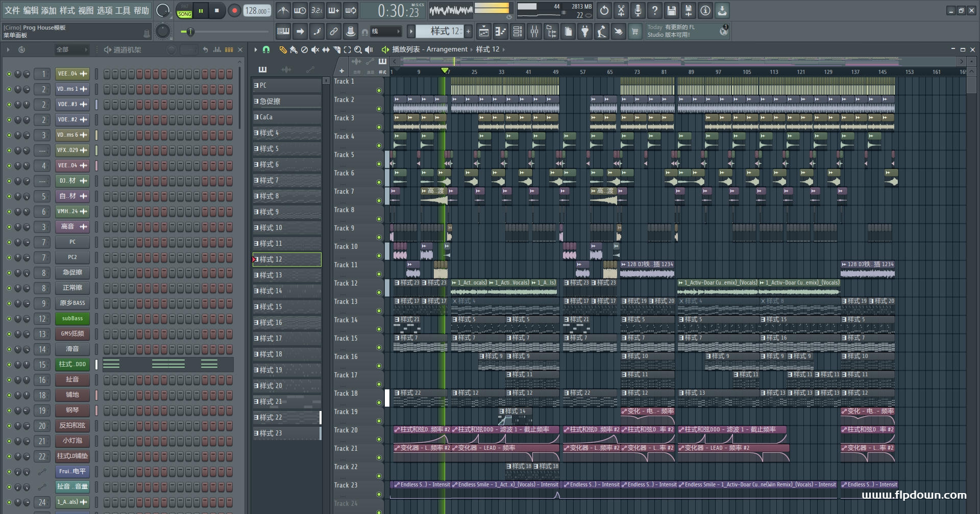Stop playback with the stop button
Image resolution: width=980 pixels, height=514 pixels.
coord(216,11)
